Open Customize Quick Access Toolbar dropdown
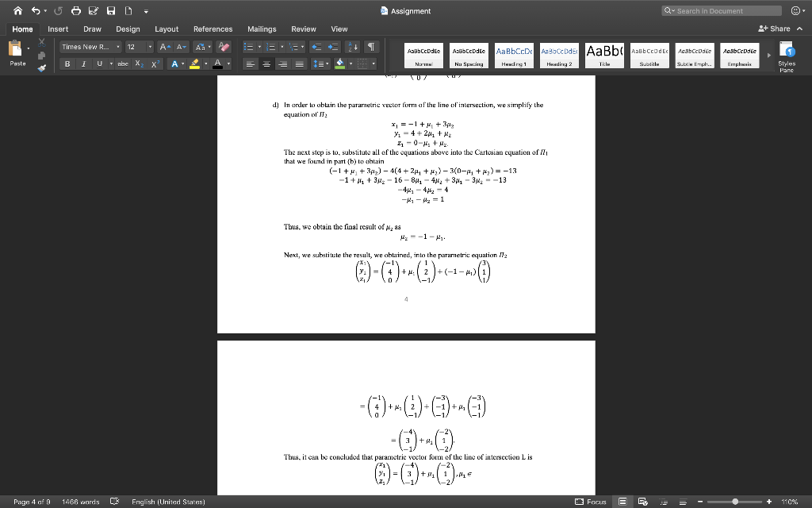Screen dimensions: 812x508 [146, 11]
